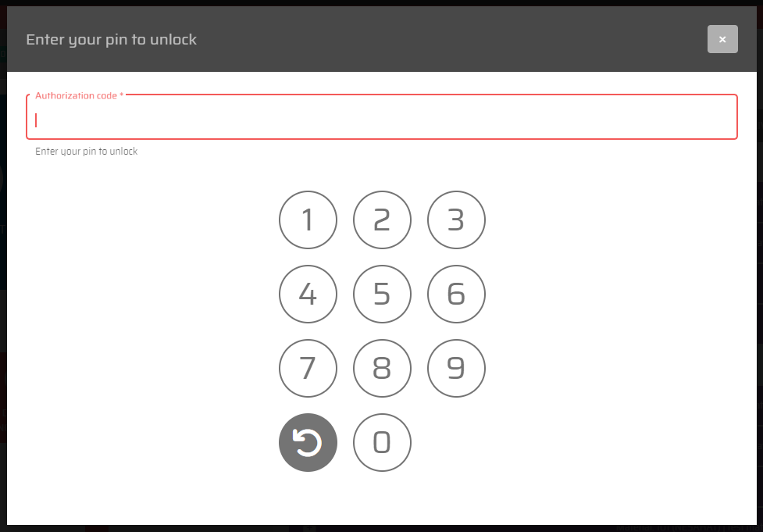This screenshot has width=763, height=532.
Task: Click the 'Enter your pin to unlock' dialog title
Action: [111, 39]
